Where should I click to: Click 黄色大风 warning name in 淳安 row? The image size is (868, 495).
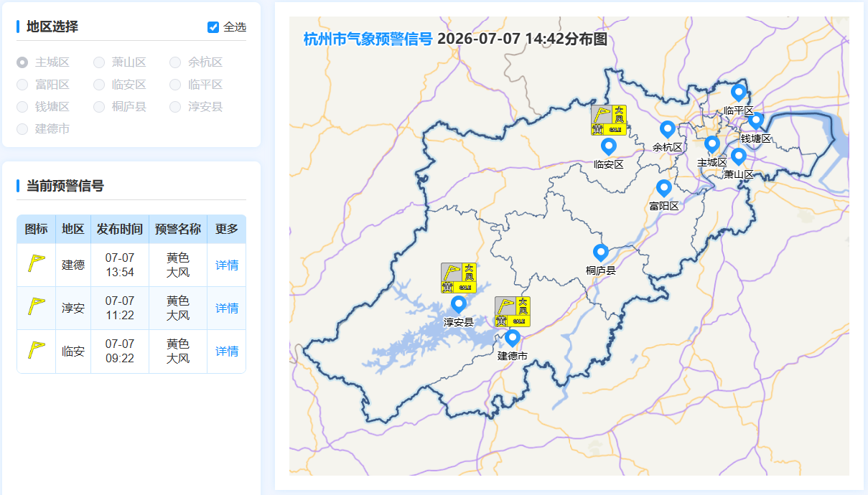point(178,308)
